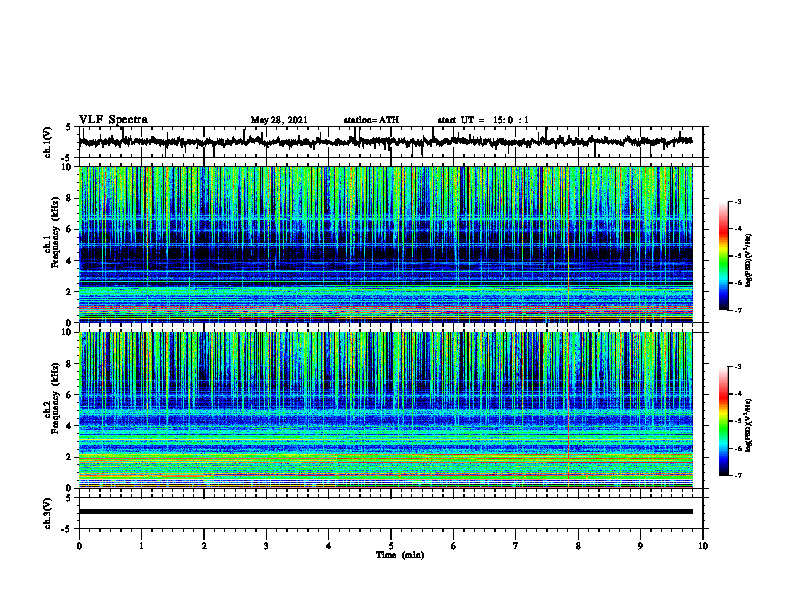Click the ch.2 colorbar log(PSD) unit label
The height and width of the screenshot is (612, 792).
pos(749,426)
